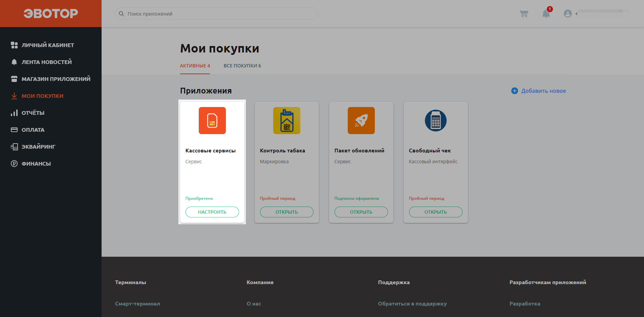Click Открыть on Пакет обновлений card
The height and width of the screenshot is (317, 644).
point(361,212)
